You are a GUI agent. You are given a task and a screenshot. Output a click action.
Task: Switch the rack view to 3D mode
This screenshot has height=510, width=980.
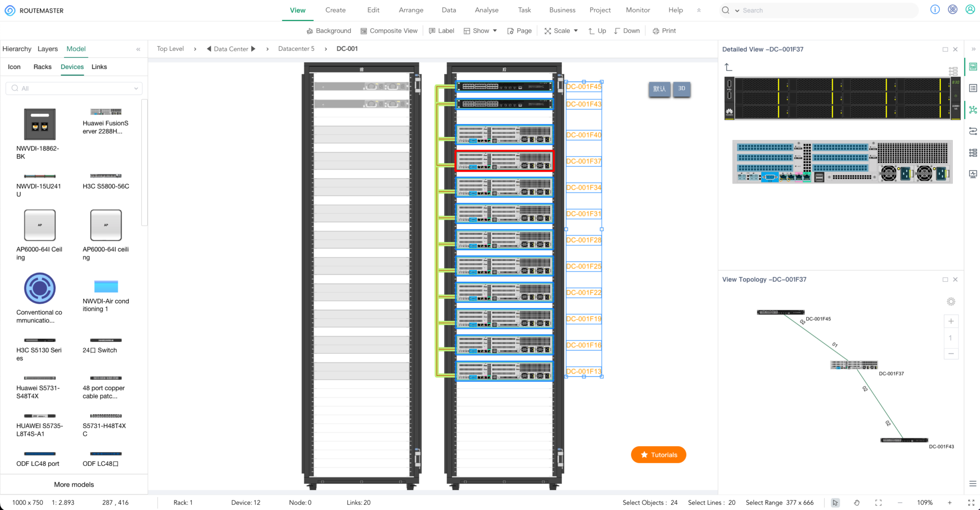pos(681,89)
